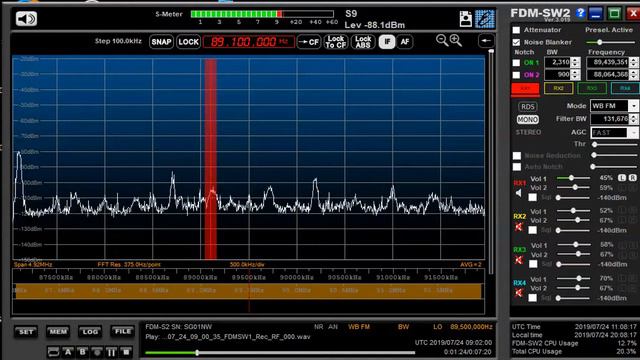
Task: Enable Notch ON 2 checkbox
Action: pos(516,75)
